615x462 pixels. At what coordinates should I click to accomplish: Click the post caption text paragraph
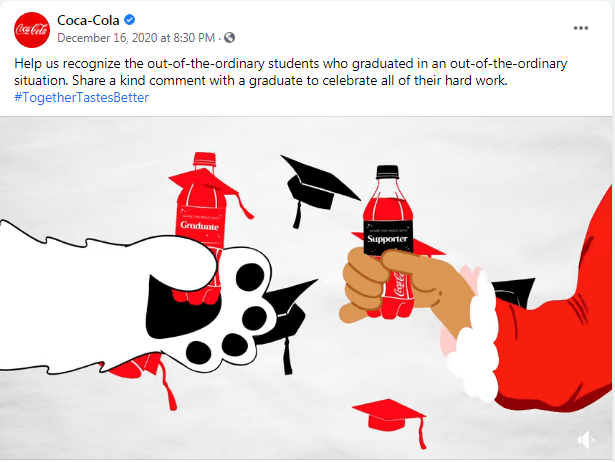pyautogui.click(x=290, y=72)
